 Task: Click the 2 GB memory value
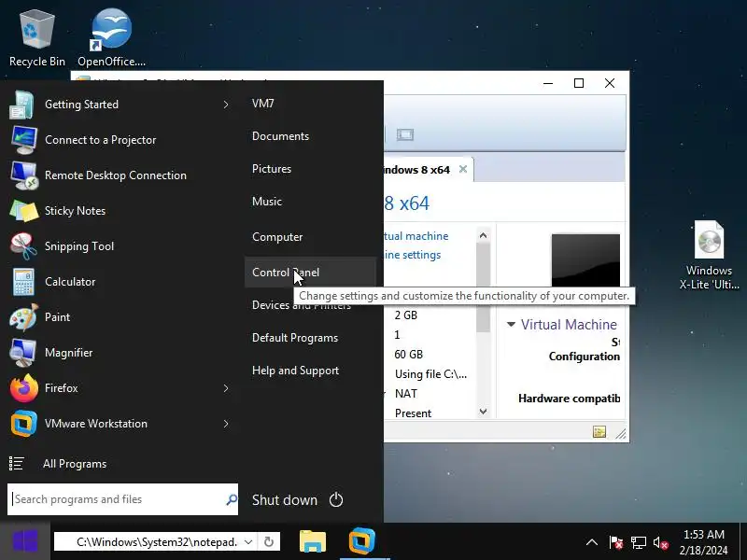[x=406, y=315]
